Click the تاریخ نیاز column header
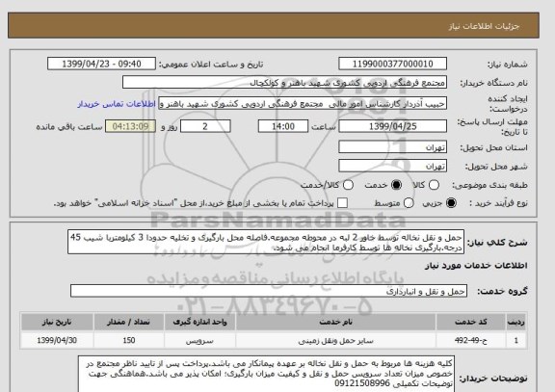 (x=57, y=322)
